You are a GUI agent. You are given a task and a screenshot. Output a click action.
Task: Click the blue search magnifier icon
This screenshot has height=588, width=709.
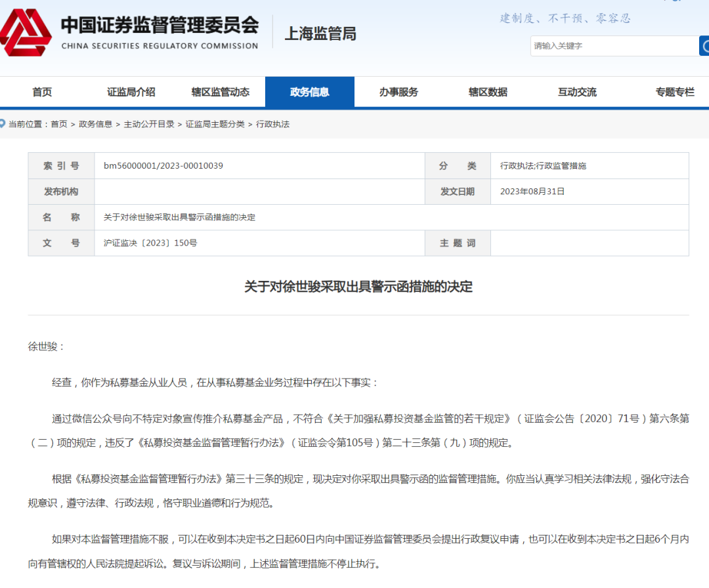coord(704,46)
